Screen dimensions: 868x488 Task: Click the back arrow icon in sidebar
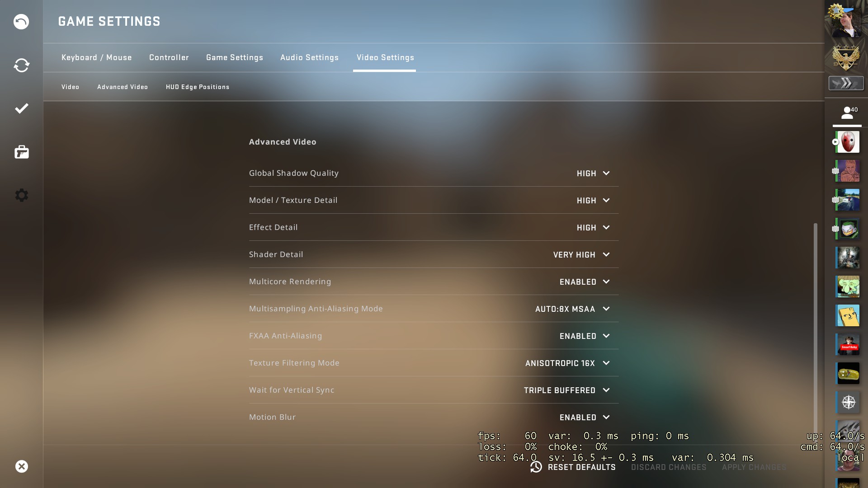pyautogui.click(x=21, y=22)
